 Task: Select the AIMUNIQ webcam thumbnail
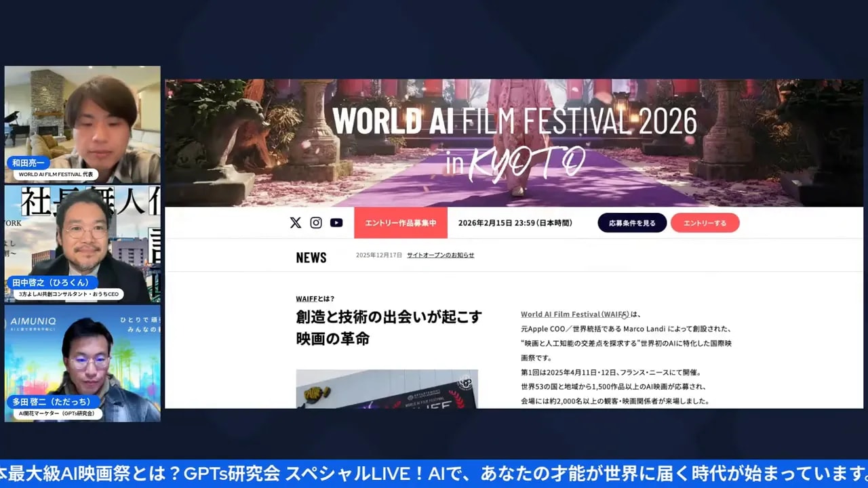tap(82, 364)
